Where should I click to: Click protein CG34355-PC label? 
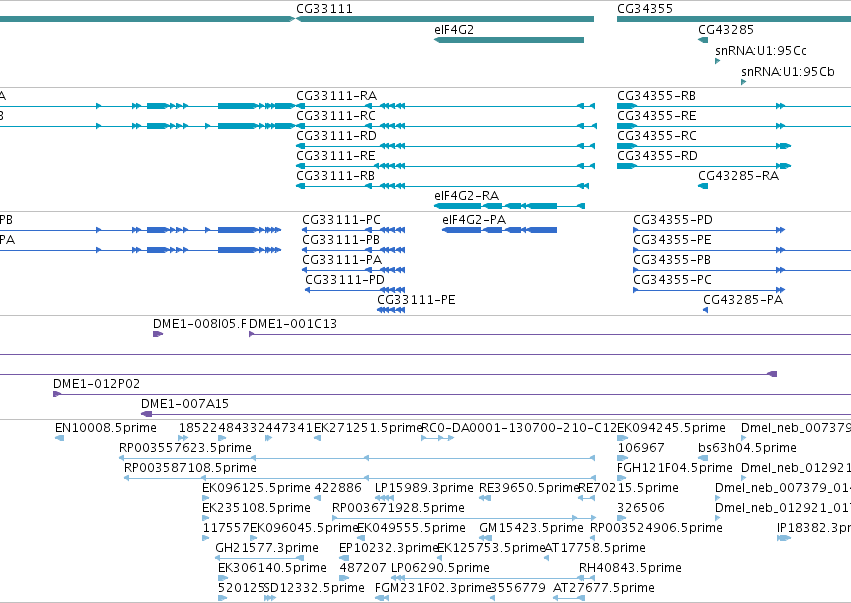click(x=672, y=280)
